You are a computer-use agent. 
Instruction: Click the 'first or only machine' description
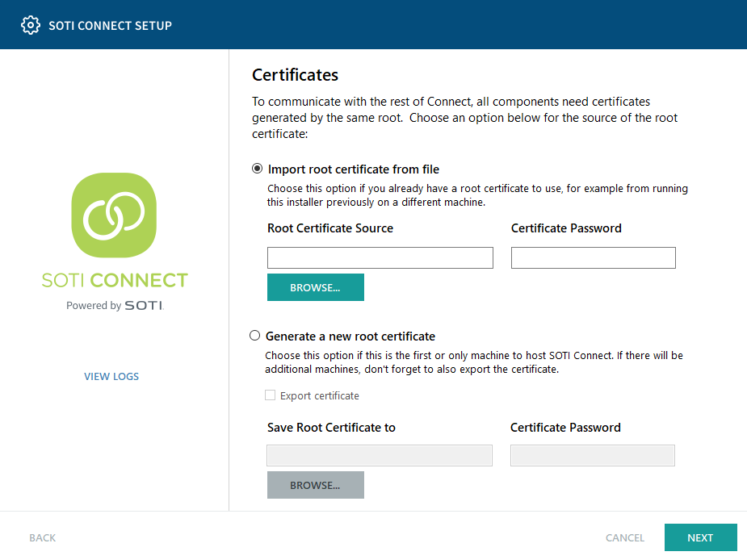(x=474, y=362)
